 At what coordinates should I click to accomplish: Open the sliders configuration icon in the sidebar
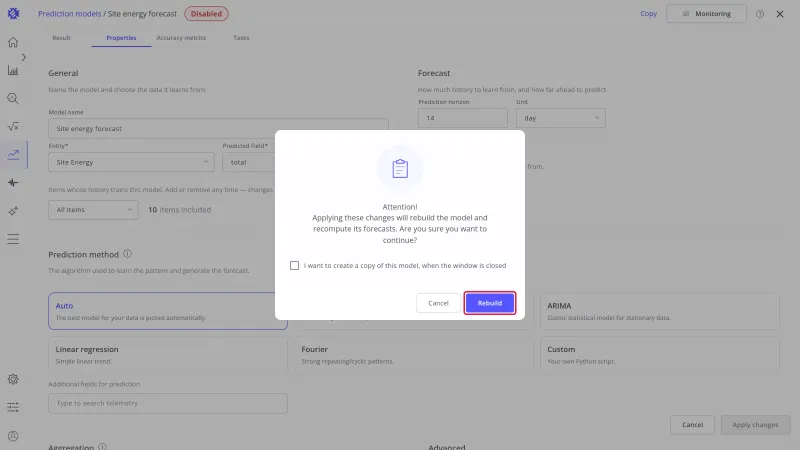click(x=13, y=407)
